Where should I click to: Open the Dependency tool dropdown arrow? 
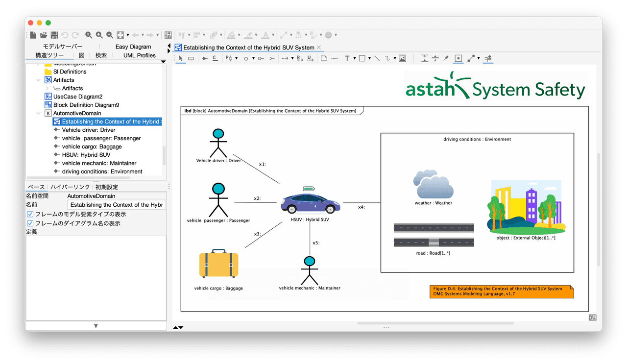[292, 58]
